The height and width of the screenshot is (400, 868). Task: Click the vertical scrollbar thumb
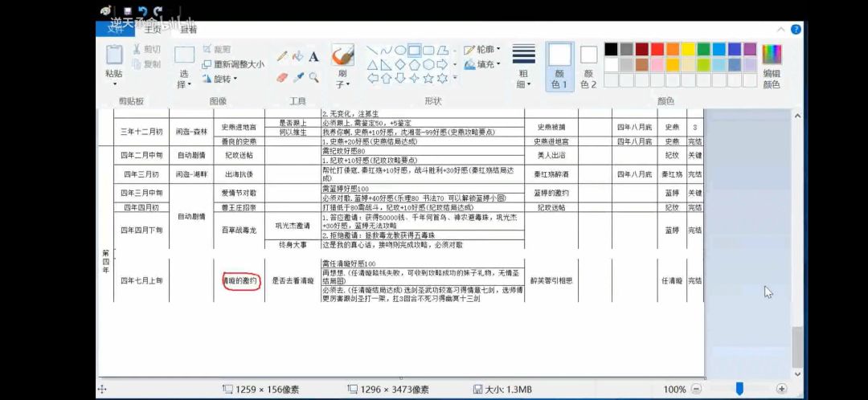pos(797,348)
